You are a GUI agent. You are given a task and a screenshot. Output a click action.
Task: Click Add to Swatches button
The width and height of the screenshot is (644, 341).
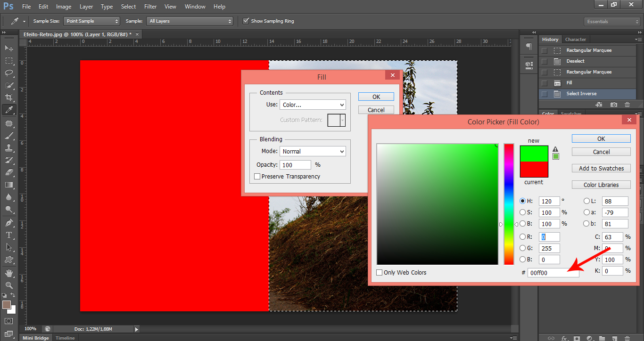click(x=601, y=169)
